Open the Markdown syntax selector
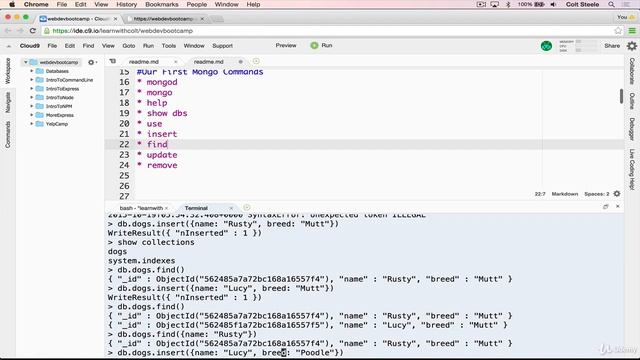 pos(564,194)
